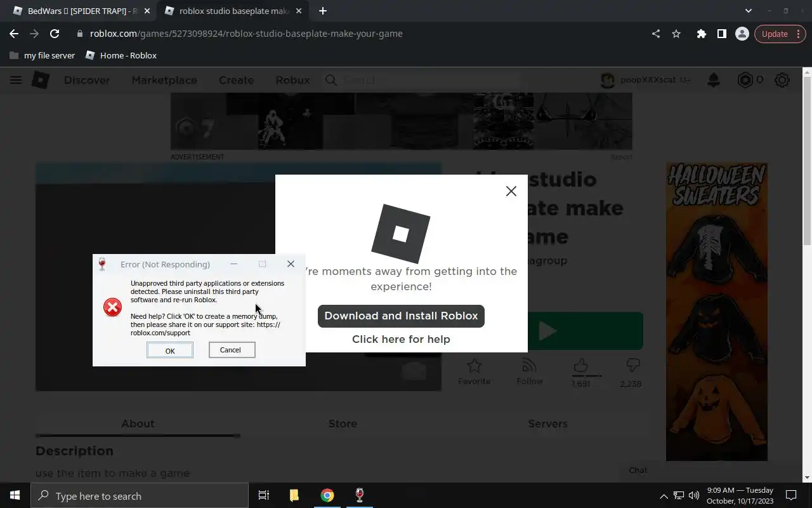Click the poopXXXscat profile avatar
812x508 pixels.
coord(608,80)
